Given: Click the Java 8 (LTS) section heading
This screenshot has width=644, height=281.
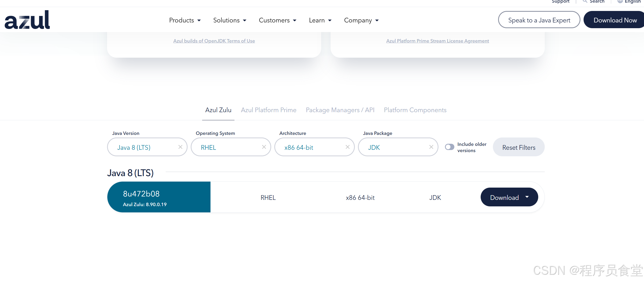Looking at the screenshot, I should [x=130, y=173].
